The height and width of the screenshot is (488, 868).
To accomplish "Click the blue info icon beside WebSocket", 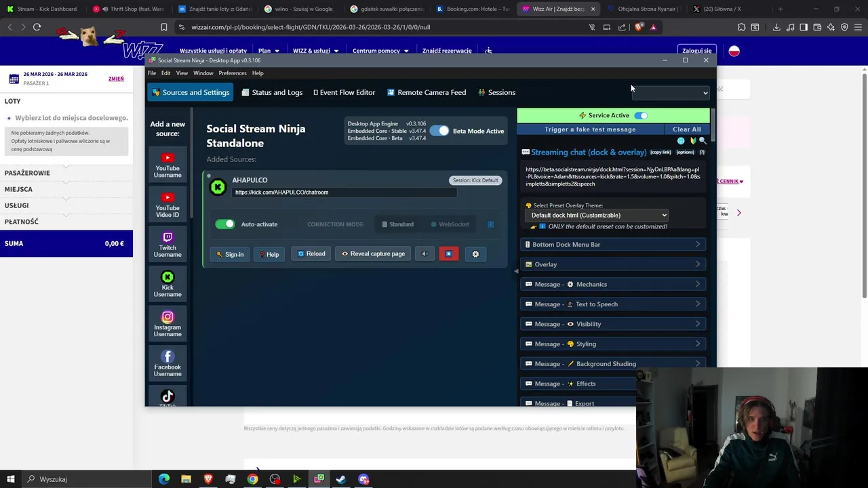I will tap(490, 224).
